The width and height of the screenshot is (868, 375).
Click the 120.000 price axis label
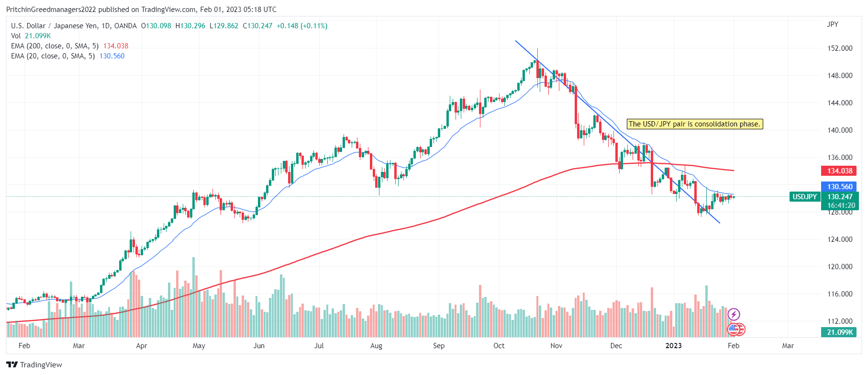coord(840,267)
